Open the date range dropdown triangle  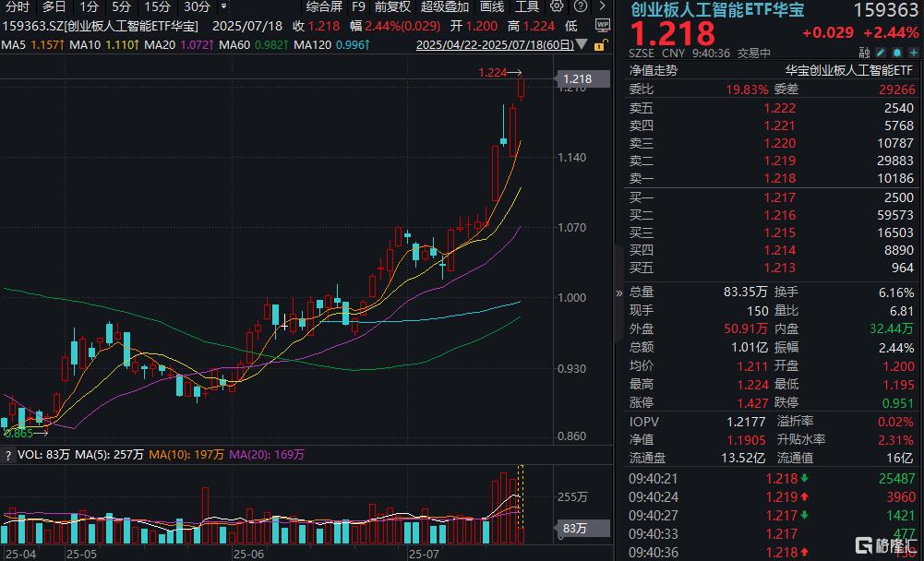pos(582,45)
